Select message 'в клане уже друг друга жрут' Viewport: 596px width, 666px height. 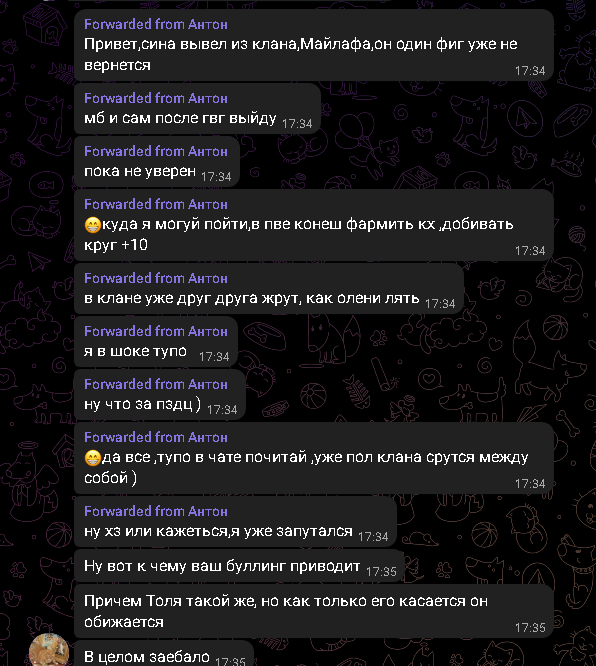pyautogui.click(x=268, y=288)
